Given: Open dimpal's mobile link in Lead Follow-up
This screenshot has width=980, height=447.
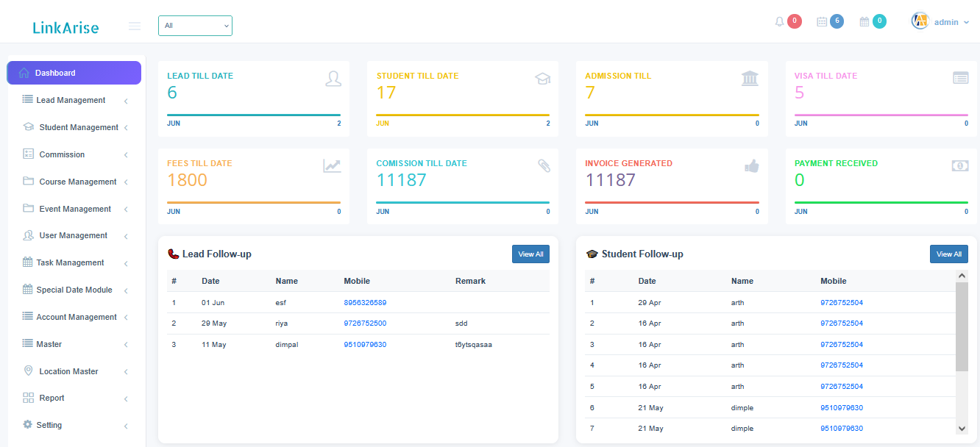Looking at the screenshot, I should click(x=365, y=344).
